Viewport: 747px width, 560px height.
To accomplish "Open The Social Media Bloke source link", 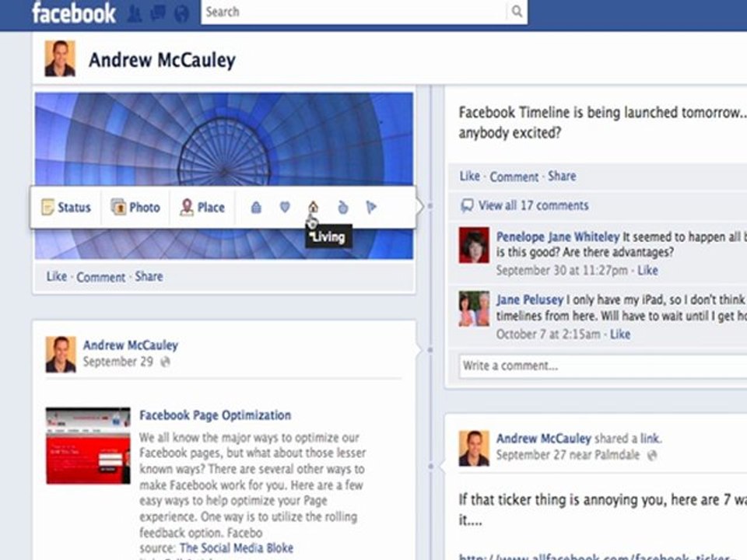I will tap(237, 548).
